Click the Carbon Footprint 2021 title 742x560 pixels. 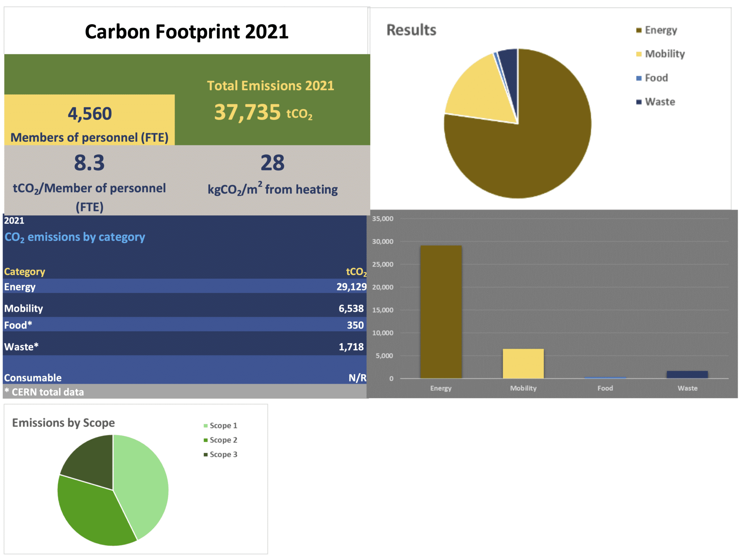[187, 32]
